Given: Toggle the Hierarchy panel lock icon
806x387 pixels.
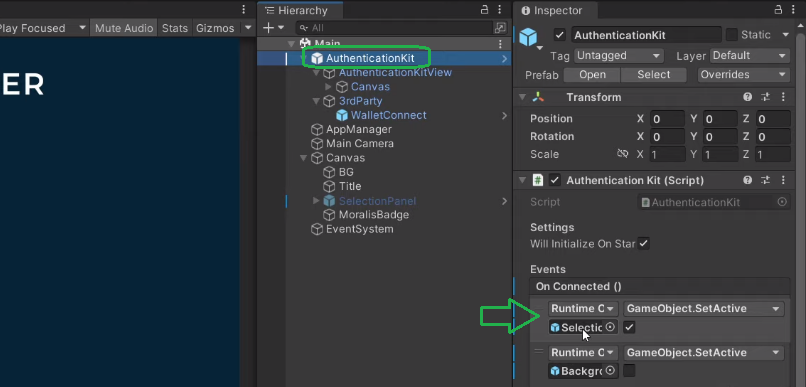Looking at the screenshot, I should [x=484, y=10].
